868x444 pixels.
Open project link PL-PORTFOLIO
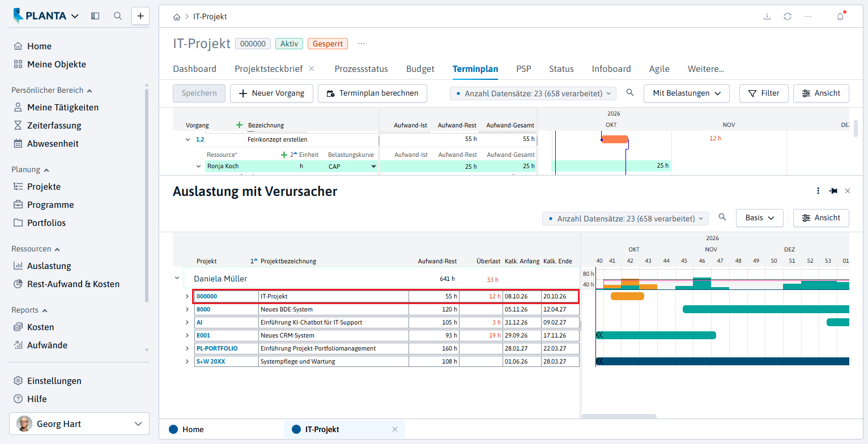click(217, 348)
